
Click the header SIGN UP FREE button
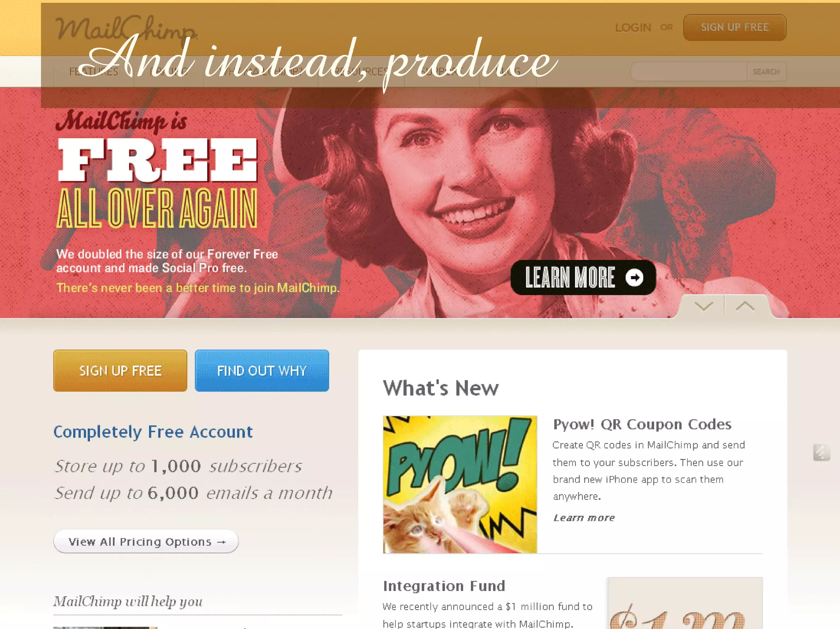click(x=735, y=27)
